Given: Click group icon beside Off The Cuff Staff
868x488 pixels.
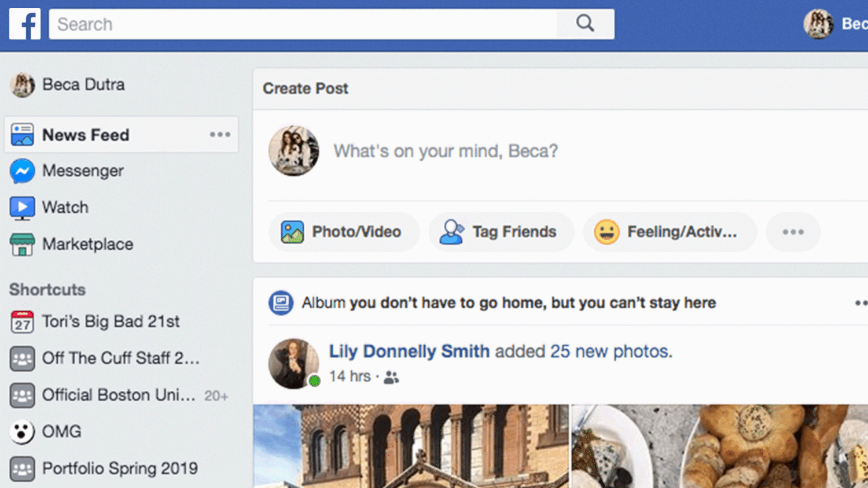Looking at the screenshot, I should (x=22, y=358).
